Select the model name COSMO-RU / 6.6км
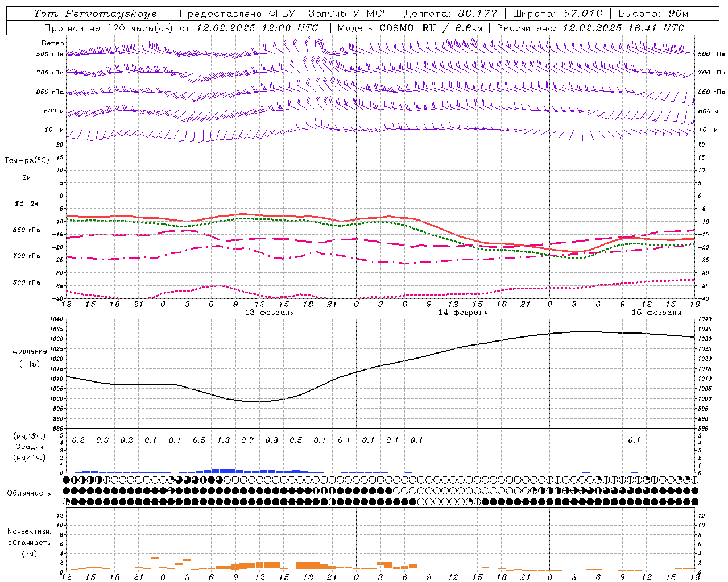The image size is (728, 582). [x=431, y=28]
